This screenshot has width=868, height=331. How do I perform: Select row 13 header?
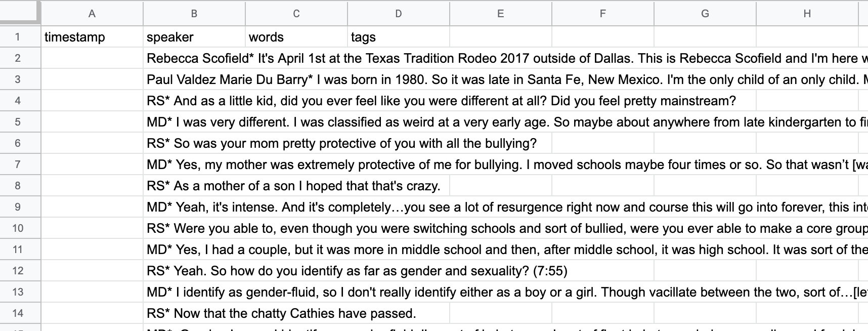click(20, 292)
